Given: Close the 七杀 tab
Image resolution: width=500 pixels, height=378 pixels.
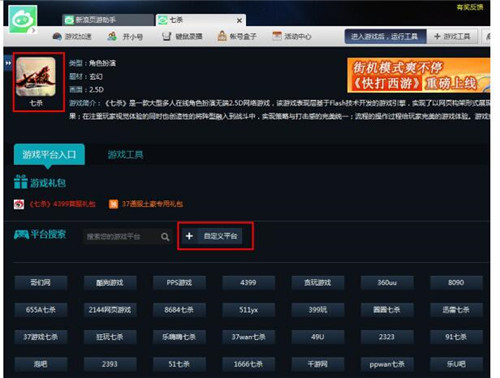Looking at the screenshot, I should click(239, 21).
